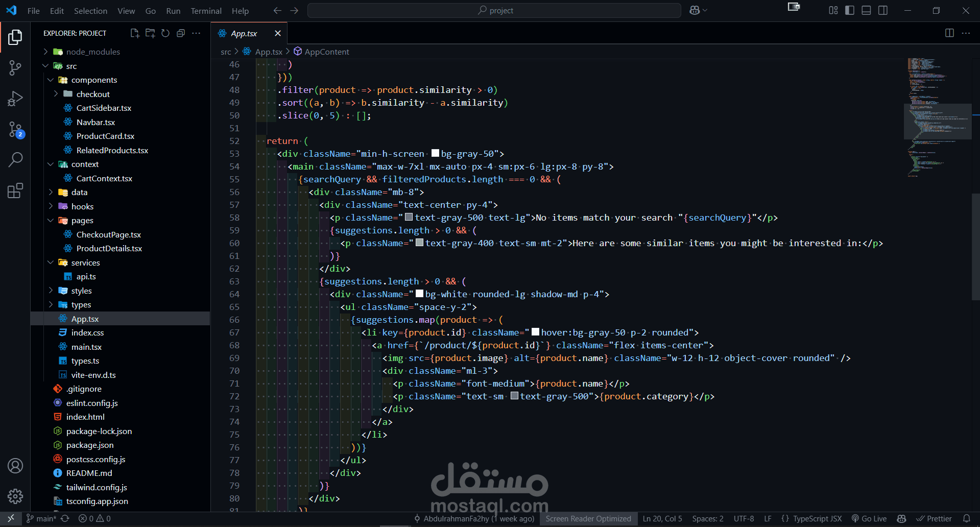This screenshot has height=527, width=980.
Task: Collapse the context folder
Action: 121,164
